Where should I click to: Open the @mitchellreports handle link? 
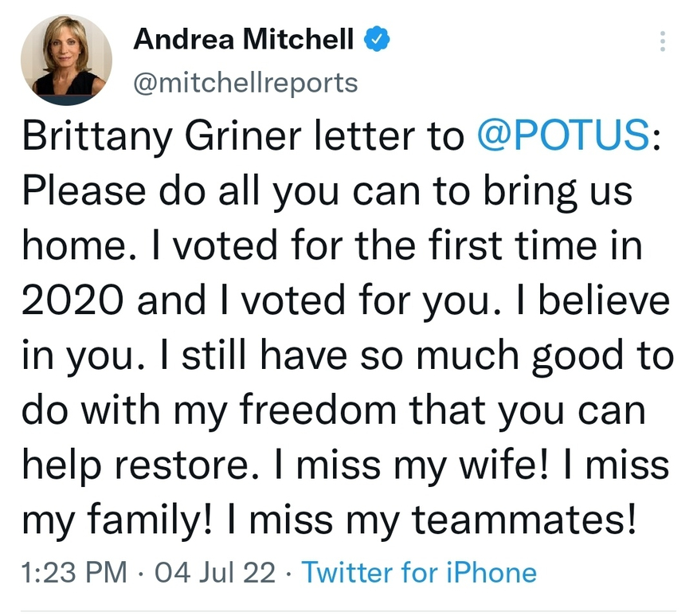tap(245, 82)
